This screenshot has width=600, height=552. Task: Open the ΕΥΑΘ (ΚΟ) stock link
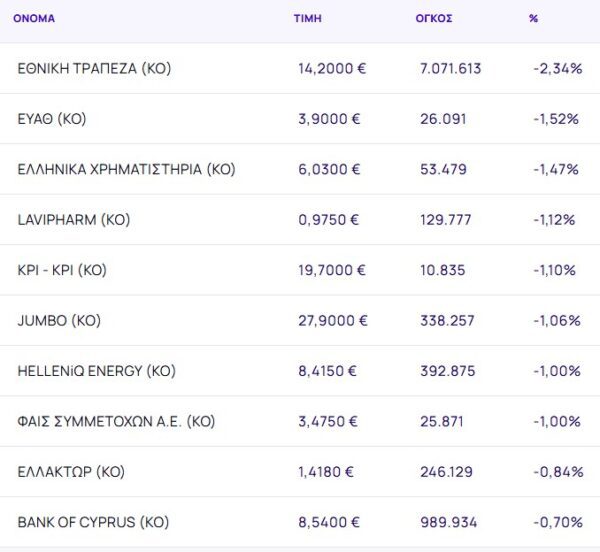[52, 119]
